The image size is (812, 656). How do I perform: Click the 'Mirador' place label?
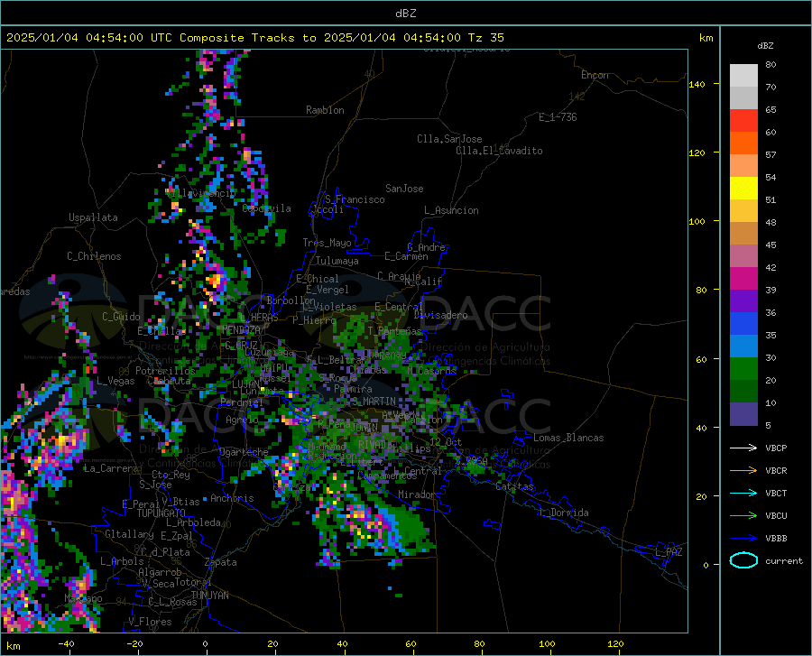(417, 494)
